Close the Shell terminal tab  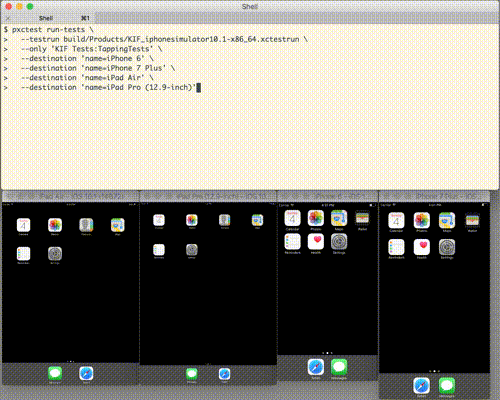coord(8,18)
